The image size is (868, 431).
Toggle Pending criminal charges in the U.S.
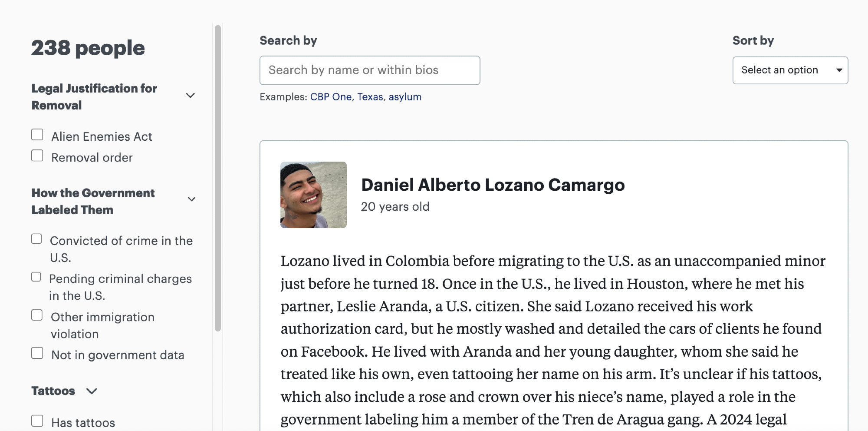coord(36,277)
